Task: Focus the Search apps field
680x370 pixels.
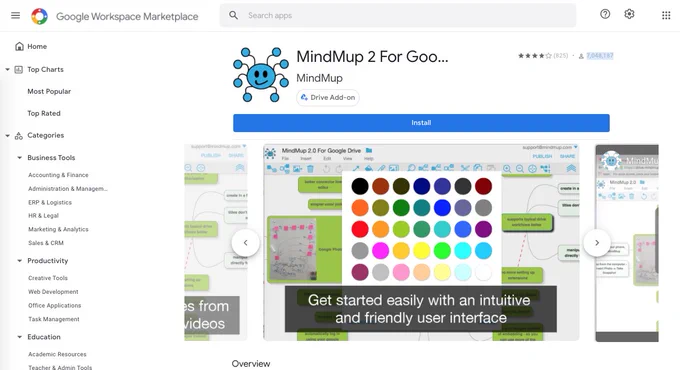Action: coord(398,16)
